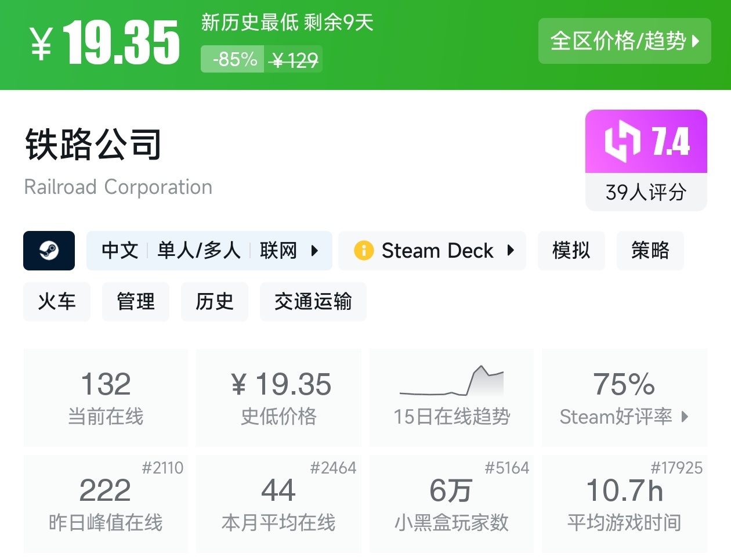Click the Xiaoheihe logo on rating badge
Screen dimensions: 731x560
[x=622, y=141]
